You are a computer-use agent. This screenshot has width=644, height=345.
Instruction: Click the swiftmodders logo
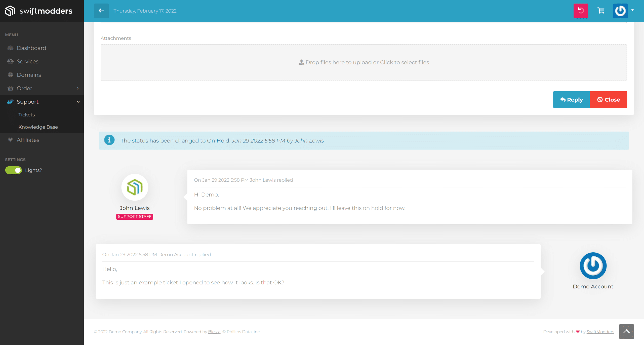click(x=39, y=11)
